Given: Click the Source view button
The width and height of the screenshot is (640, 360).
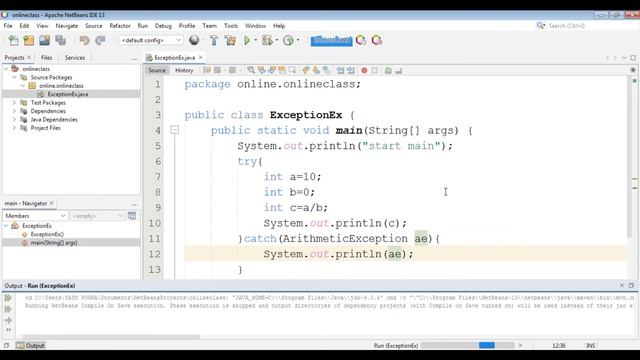Looking at the screenshot, I should (x=157, y=70).
